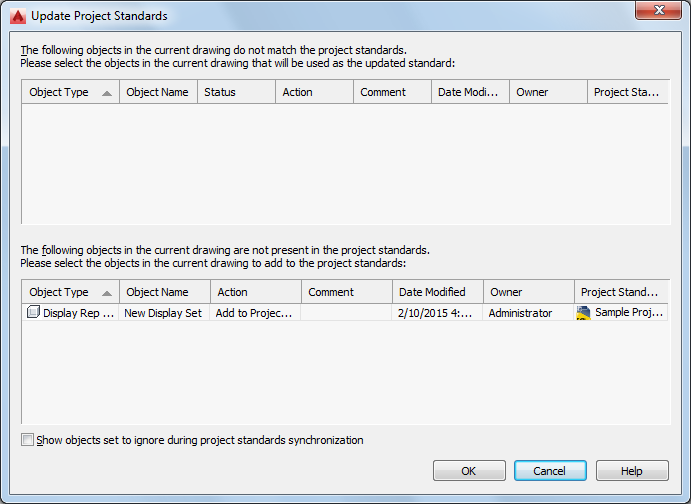Sort lower list by Object Type column
The height and width of the screenshot is (504, 691).
click(70, 292)
